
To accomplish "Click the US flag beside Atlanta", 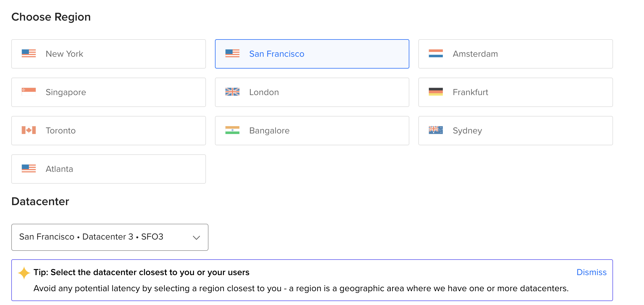I will click(x=29, y=169).
